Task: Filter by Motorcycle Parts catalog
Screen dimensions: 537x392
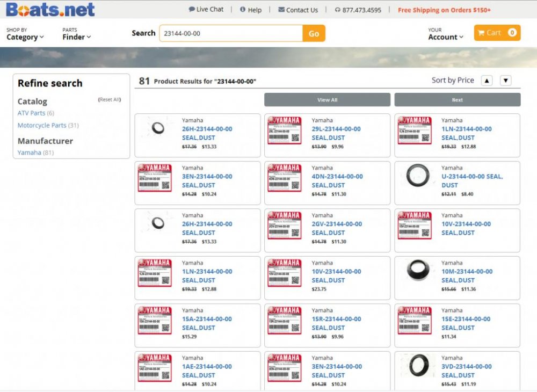Action: click(x=42, y=125)
